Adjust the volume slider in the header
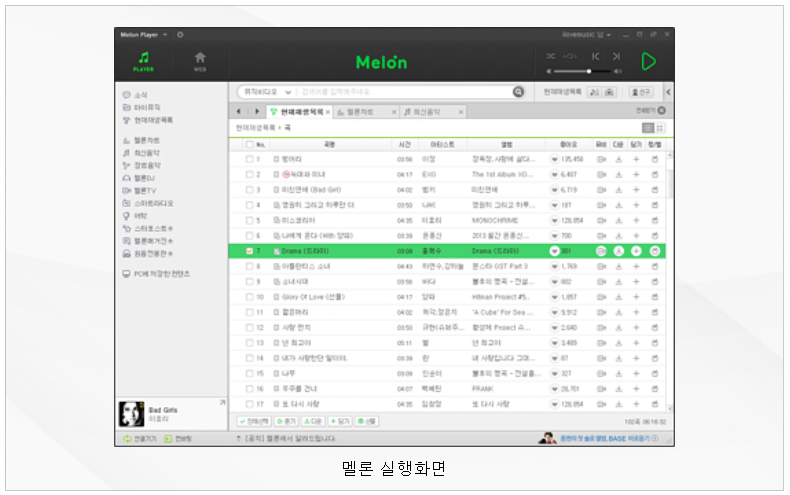Screen dimensions: 790x495 580,71
